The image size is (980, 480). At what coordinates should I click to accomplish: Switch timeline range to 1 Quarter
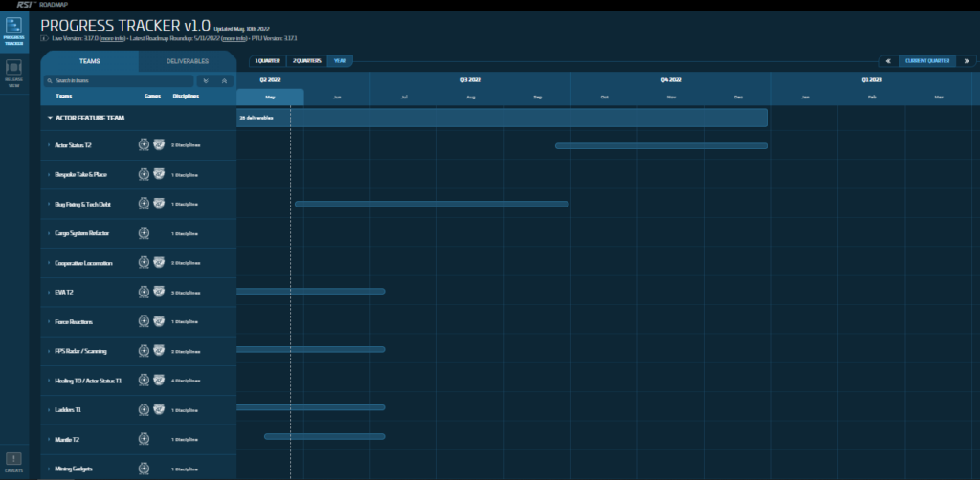[x=268, y=61]
